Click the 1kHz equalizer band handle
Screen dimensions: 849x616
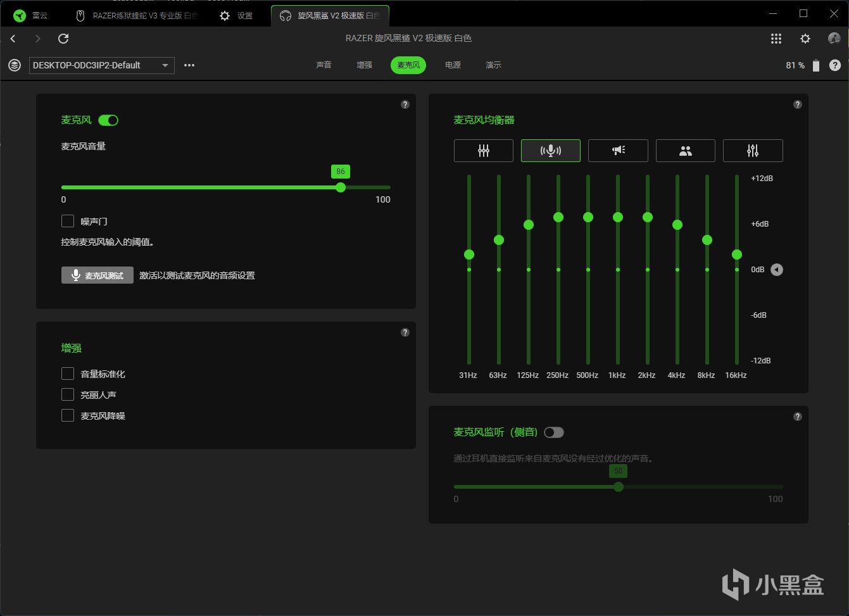click(618, 217)
